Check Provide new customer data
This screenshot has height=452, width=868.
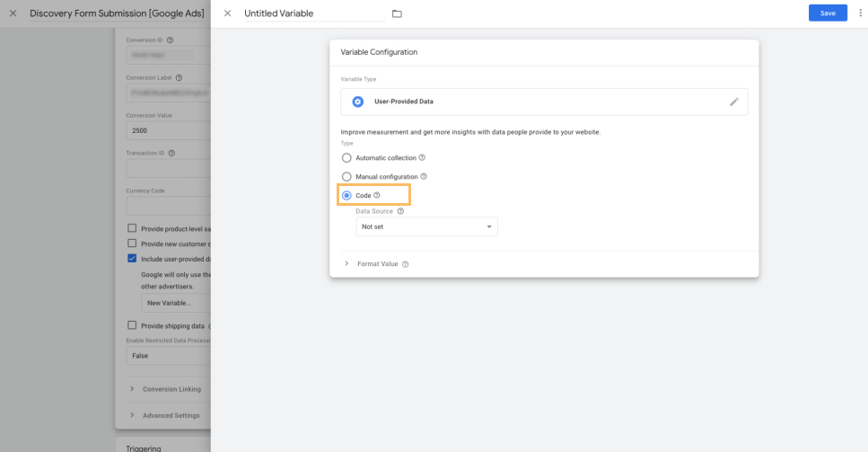(132, 244)
